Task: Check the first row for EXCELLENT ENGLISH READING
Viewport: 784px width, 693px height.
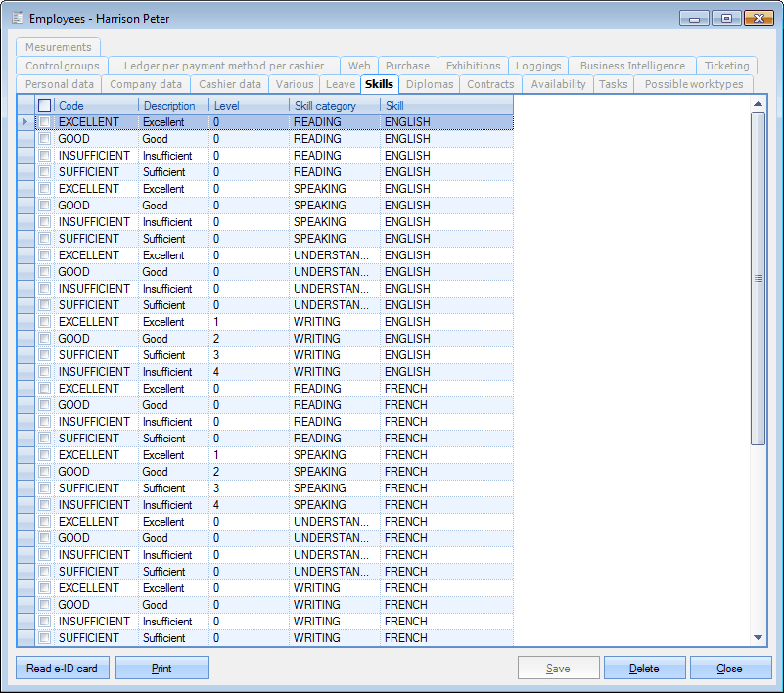Action: coord(44,121)
